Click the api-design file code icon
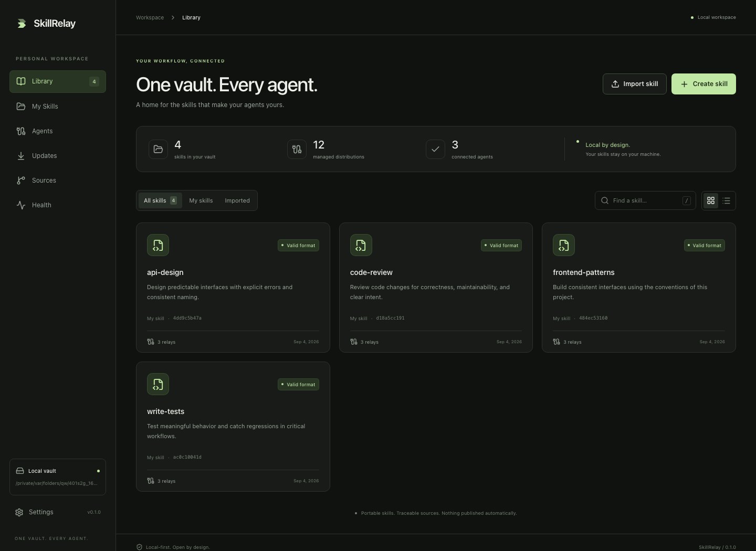 (158, 245)
